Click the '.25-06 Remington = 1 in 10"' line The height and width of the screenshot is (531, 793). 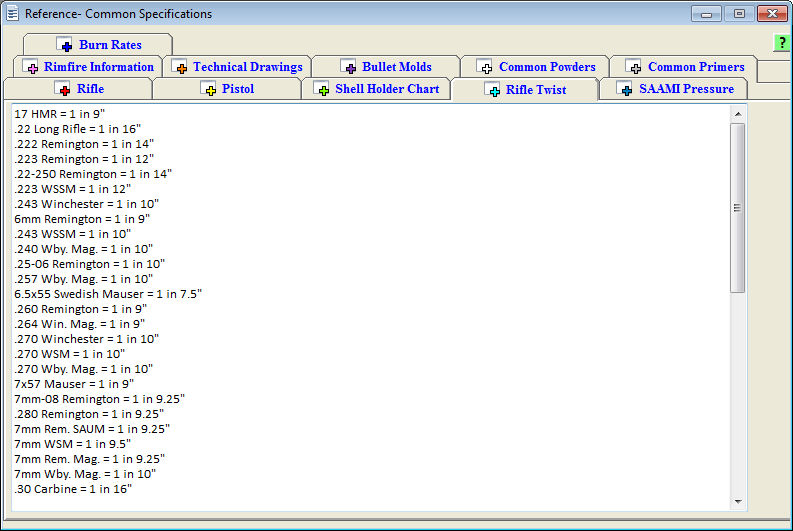(x=90, y=264)
